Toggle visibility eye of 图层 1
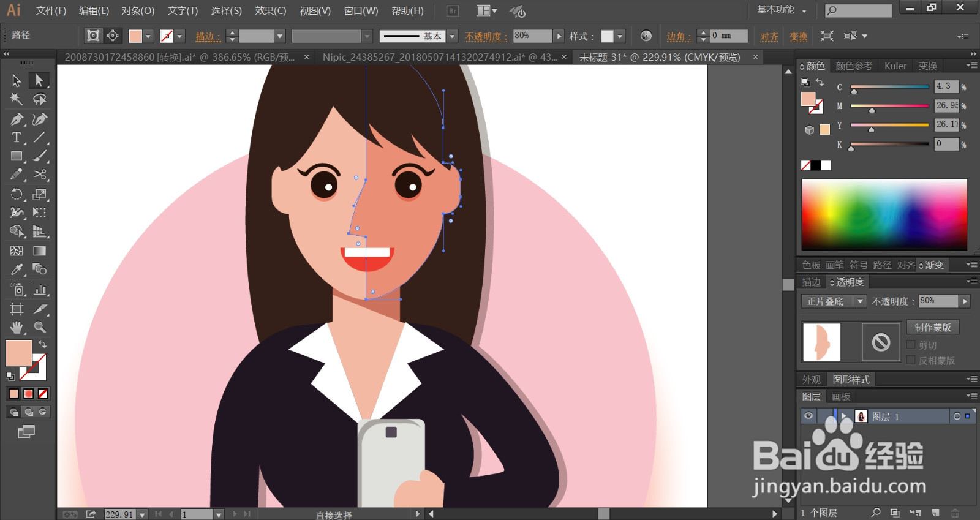Image resolution: width=980 pixels, height=520 pixels. point(809,416)
